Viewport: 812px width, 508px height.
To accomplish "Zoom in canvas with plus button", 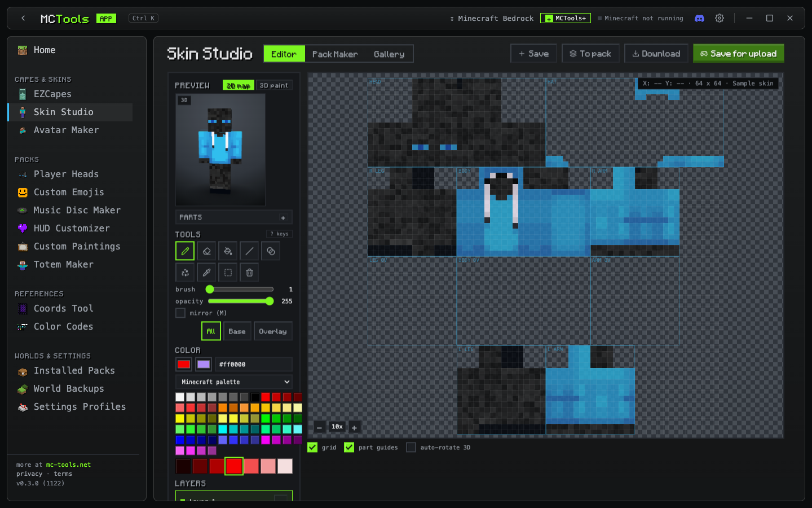I will (354, 428).
